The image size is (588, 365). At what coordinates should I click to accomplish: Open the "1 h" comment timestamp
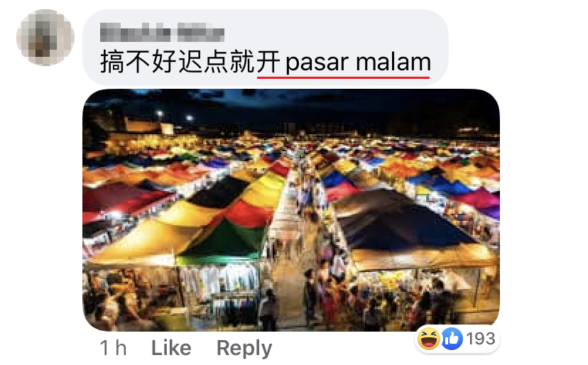[x=113, y=348]
